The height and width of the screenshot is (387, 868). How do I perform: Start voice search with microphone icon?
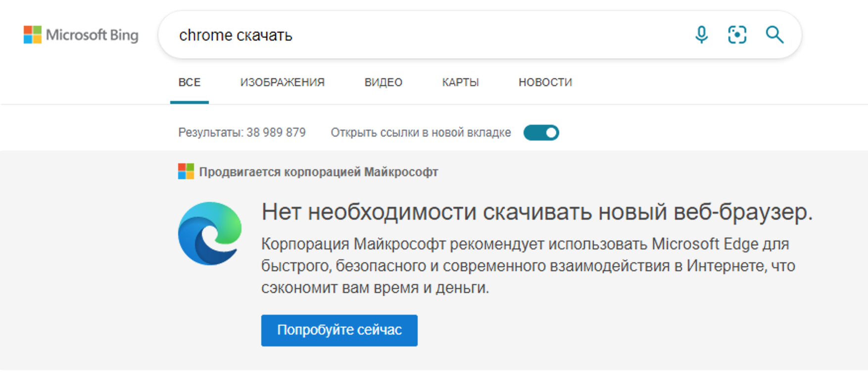701,35
